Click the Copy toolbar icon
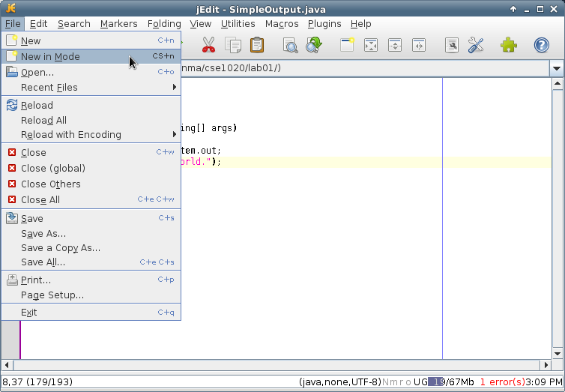This screenshot has width=565, height=392. pyautogui.click(x=233, y=45)
